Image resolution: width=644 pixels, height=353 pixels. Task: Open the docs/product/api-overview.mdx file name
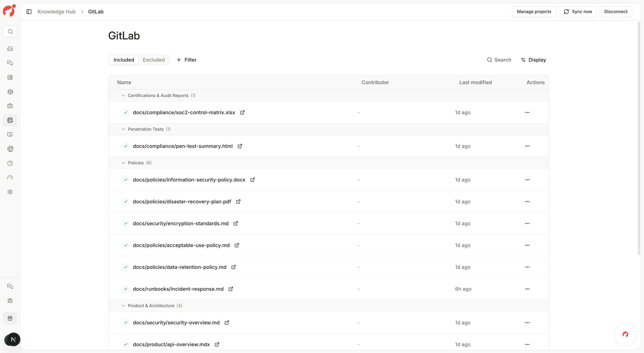[x=171, y=344]
